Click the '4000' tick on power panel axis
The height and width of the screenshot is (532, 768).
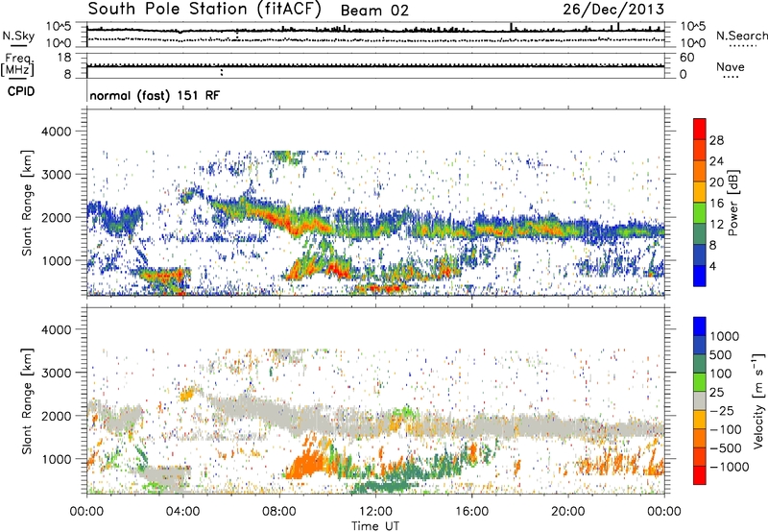pos(57,132)
